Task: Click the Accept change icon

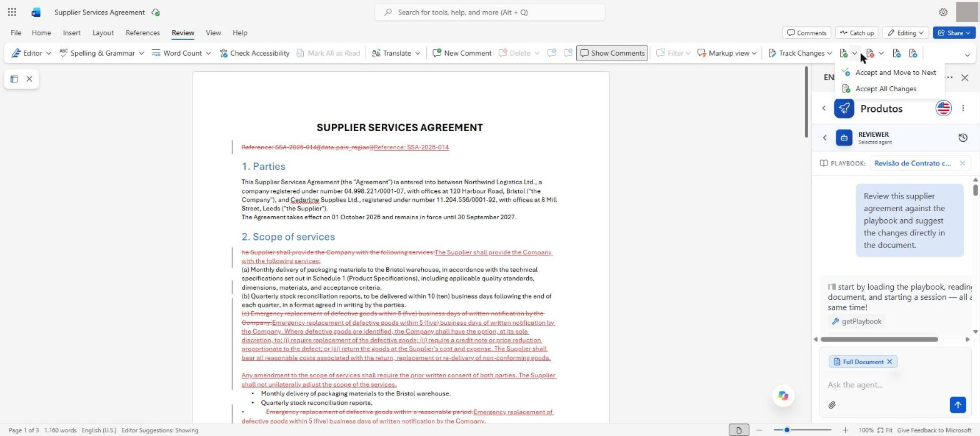Action: click(844, 53)
